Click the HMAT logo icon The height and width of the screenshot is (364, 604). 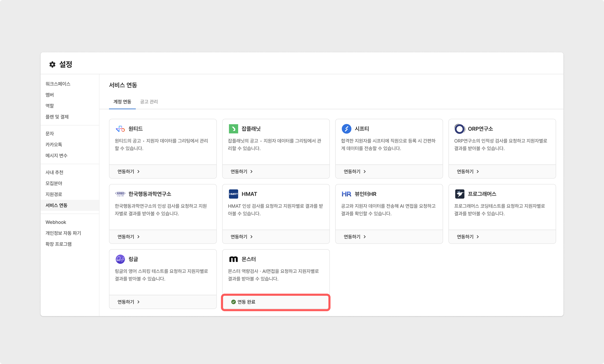233,194
